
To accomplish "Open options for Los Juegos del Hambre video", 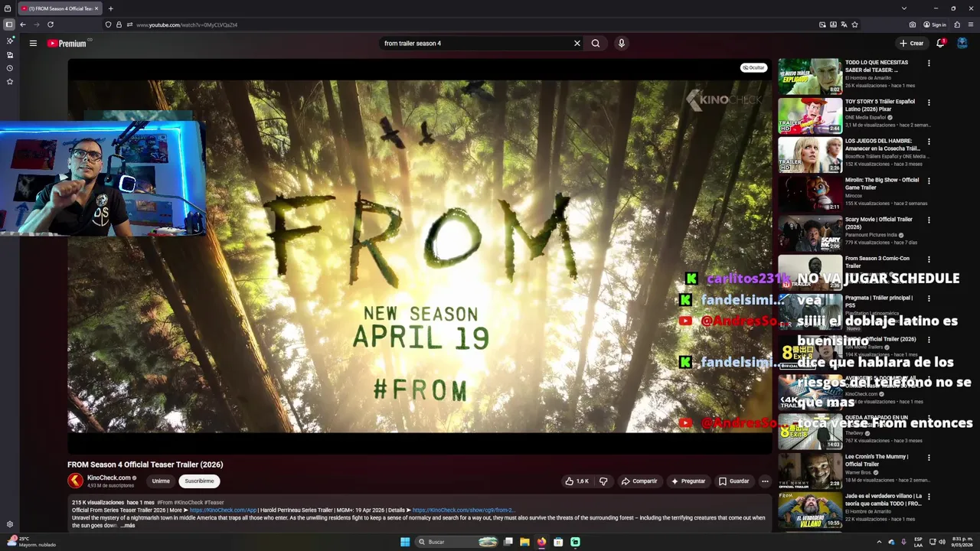I will coord(929,142).
